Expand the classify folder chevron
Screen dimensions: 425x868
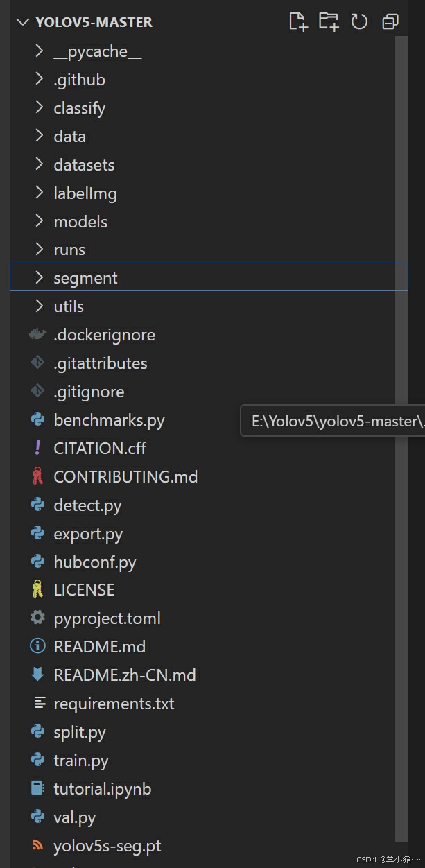(39, 108)
